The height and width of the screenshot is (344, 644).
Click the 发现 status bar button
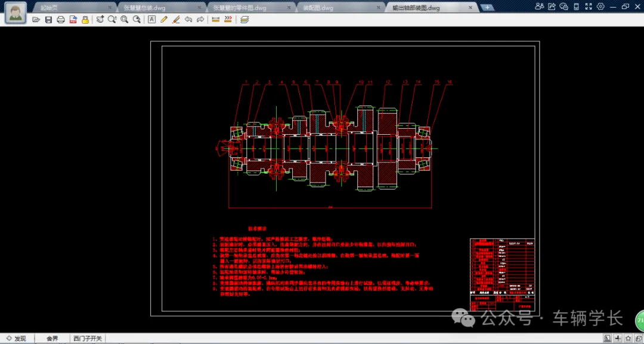(17, 338)
